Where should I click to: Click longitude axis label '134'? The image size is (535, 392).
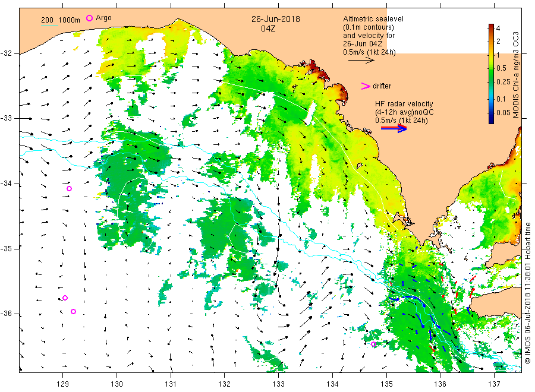tap(332, 384)
